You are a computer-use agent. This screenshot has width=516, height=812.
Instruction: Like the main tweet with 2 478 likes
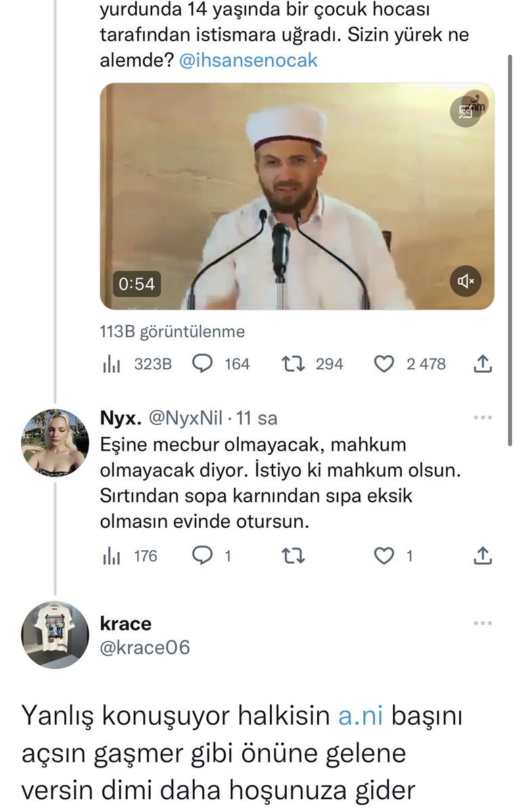tap(384, 364)
